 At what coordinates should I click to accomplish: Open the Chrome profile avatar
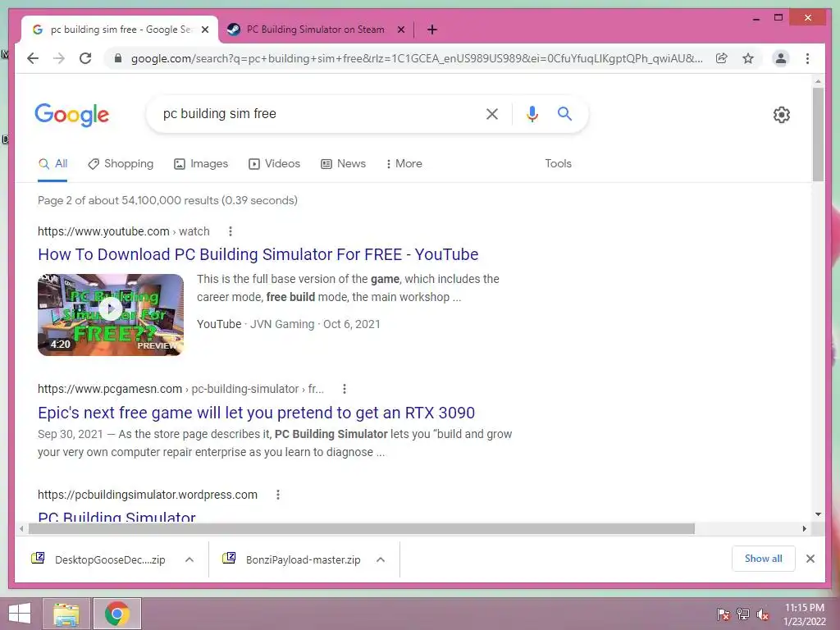[x=781, y=58]
